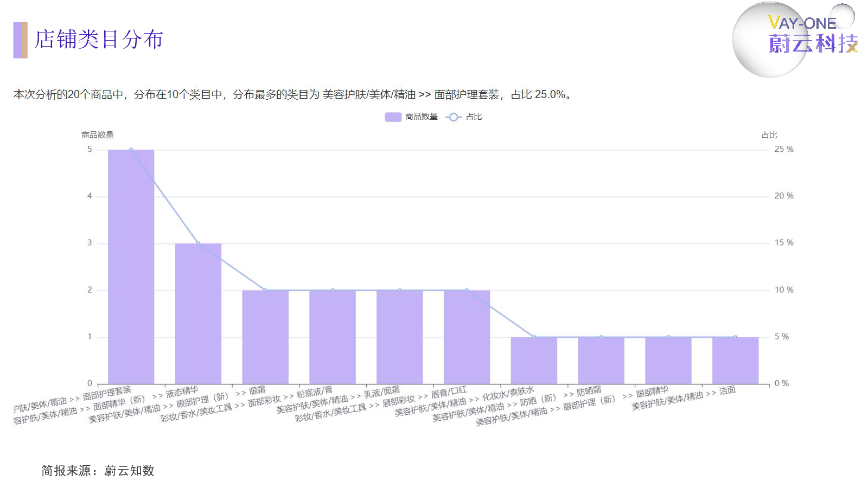The height and width of the screenshot is (488, 868).
Task: Click the line point atop the 化妆水/爽肤水 bar
Action: pyautogui.click(x=534, y=337)
